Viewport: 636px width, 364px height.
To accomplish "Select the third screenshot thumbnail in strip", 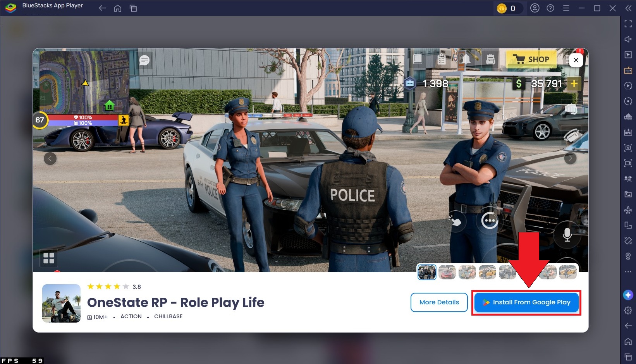I will 467,272.
